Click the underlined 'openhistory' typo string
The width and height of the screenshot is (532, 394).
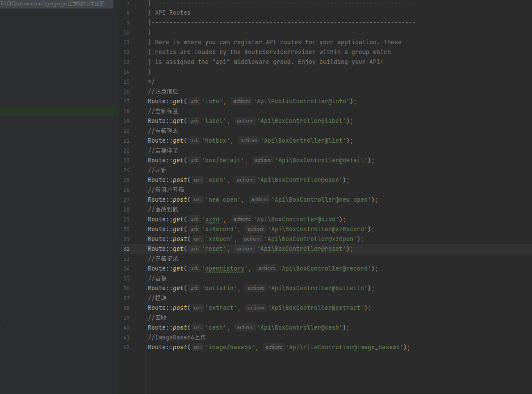(225, 269)
